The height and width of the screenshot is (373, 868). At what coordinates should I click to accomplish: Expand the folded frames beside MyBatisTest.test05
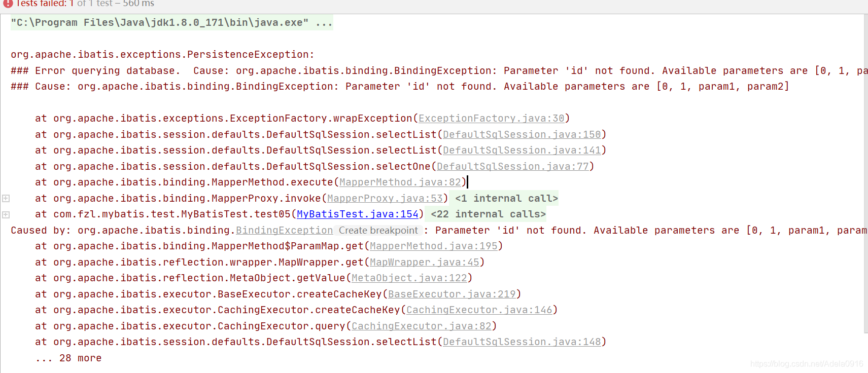point(6,214)
